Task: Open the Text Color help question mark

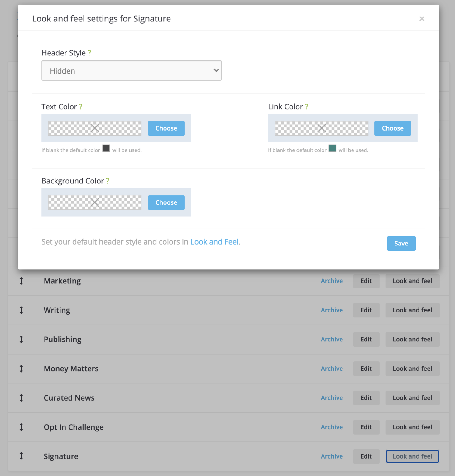Action: pyautogui.click(x=81, y=107)
